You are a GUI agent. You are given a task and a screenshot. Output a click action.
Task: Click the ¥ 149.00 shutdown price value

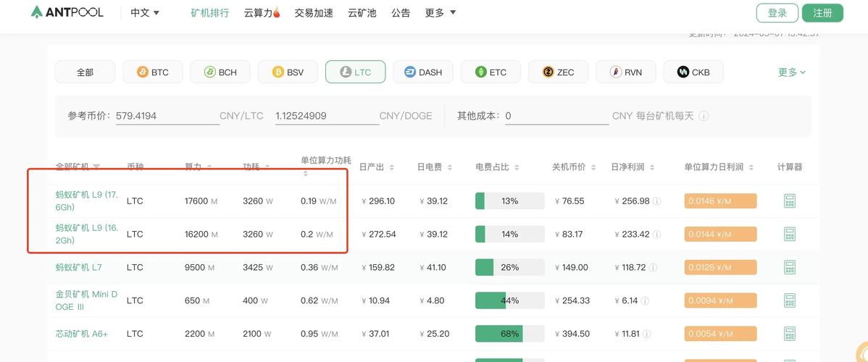pos(570,267)
